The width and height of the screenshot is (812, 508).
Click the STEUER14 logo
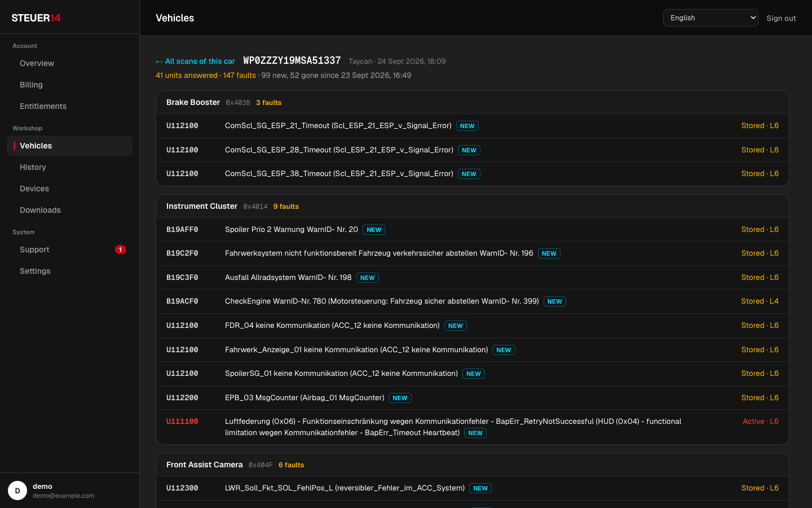pyautogui.click(x=36, y=18)
